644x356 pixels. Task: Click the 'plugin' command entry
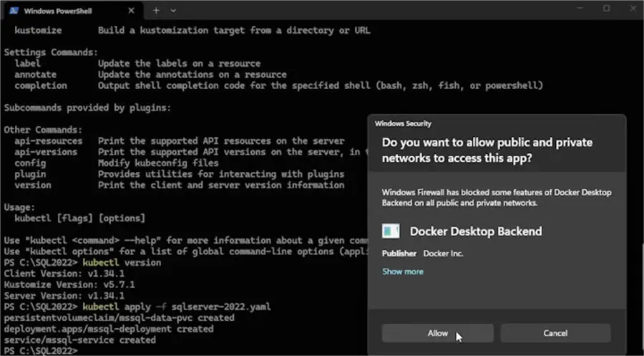(30, 174)
